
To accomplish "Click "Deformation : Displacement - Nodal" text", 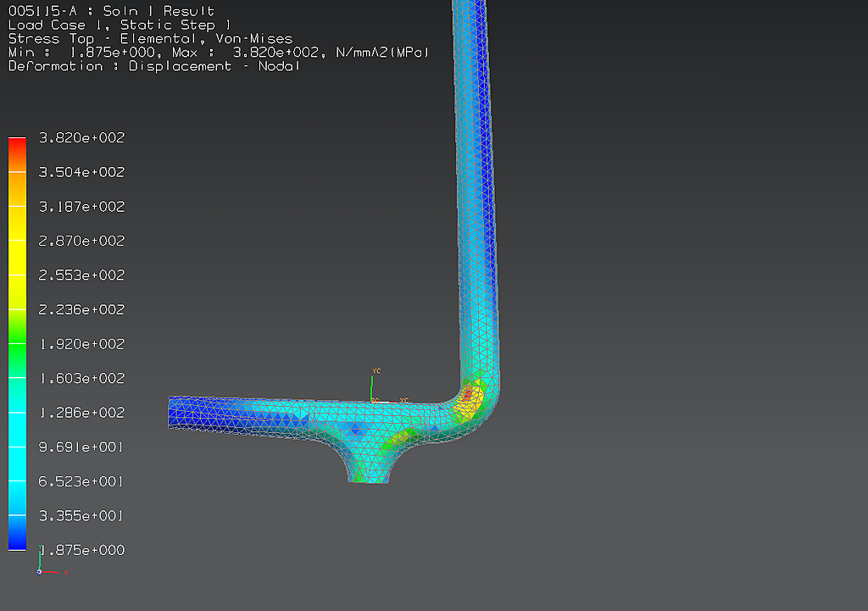I will point(154,66).
